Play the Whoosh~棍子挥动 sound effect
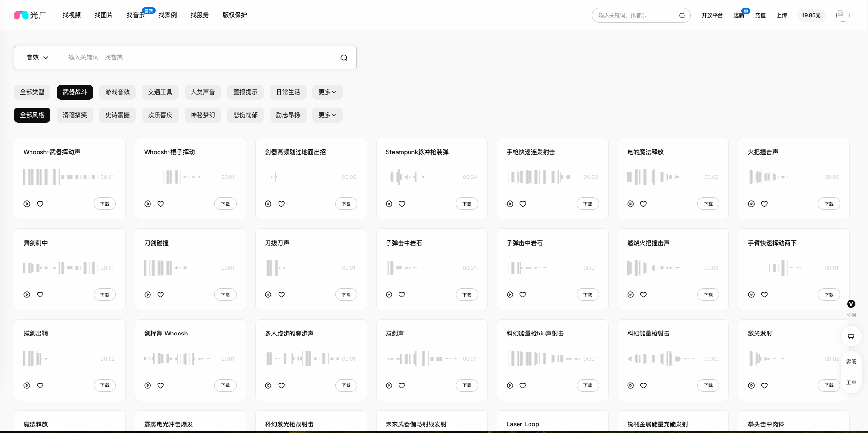 click(148, 204)
